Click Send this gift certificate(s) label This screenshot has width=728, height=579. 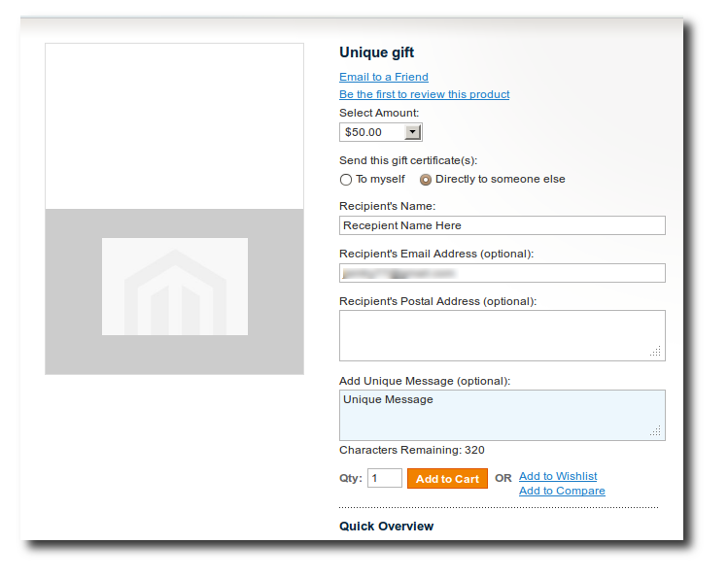pos(408,160)
